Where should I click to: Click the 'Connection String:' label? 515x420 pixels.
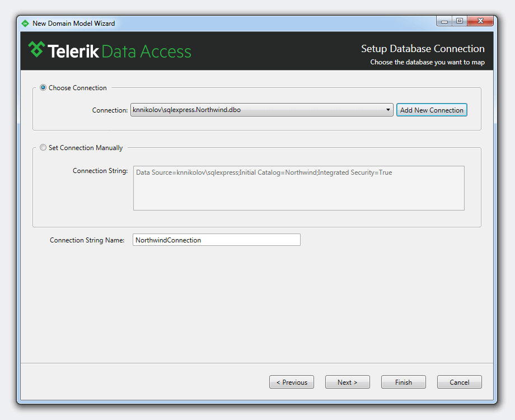[100, 171]
